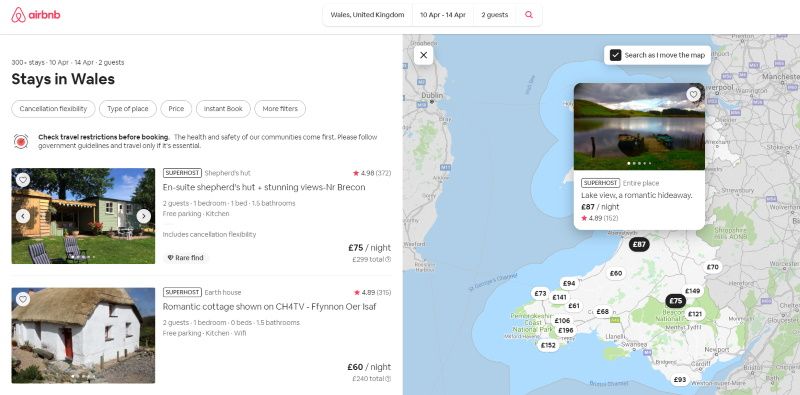This screenshot has height=395, width=800.
Task: Edit dates 10 Apr - 14 Apr
Action: (x=443, y=15)
